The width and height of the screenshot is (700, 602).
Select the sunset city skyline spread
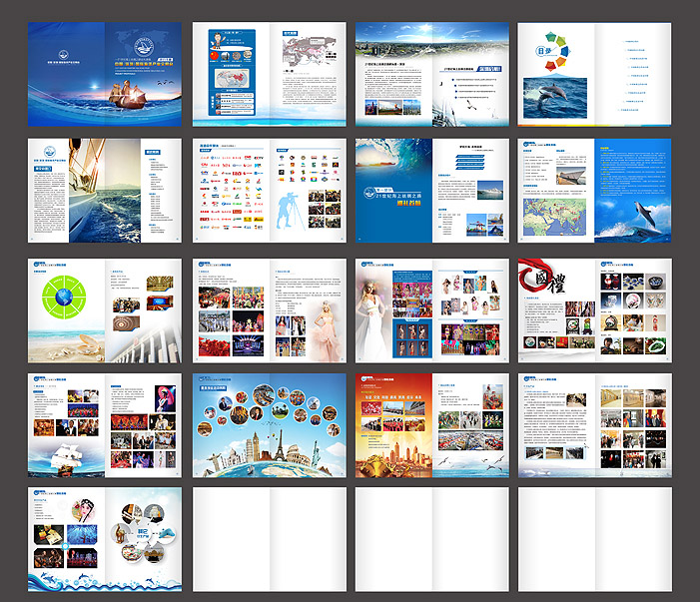(431, 424)
